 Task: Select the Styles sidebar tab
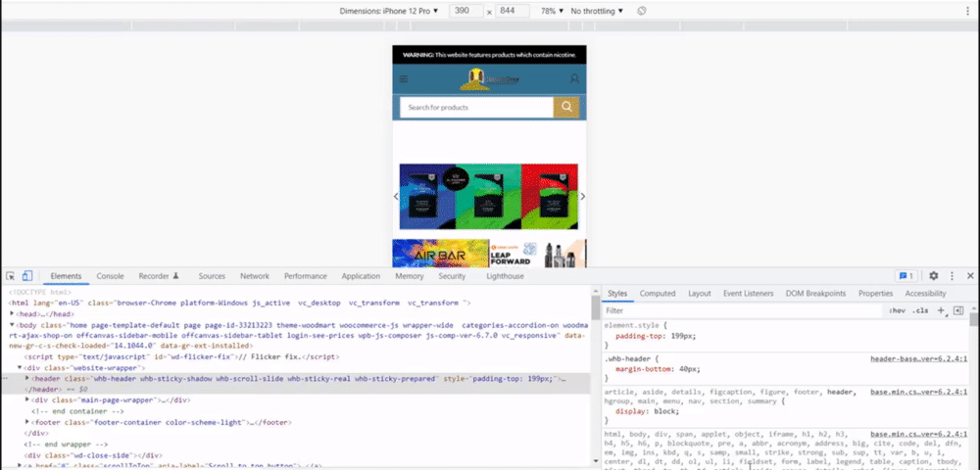[617, 294]
